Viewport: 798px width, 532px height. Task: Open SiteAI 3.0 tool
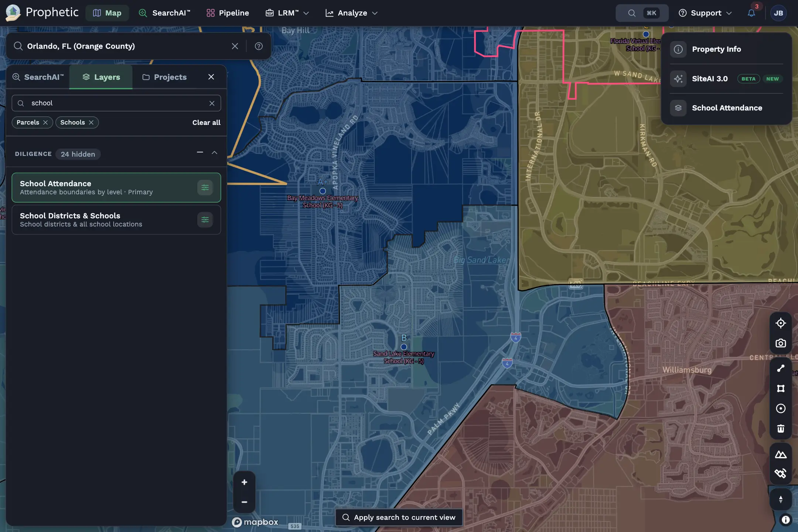[x=726, y=79]
